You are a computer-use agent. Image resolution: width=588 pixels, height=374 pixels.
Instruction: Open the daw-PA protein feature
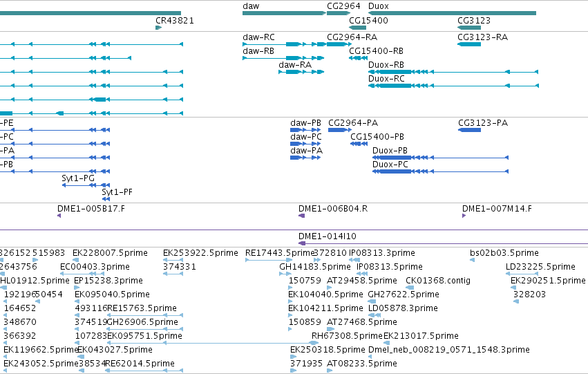click(305, 158)
